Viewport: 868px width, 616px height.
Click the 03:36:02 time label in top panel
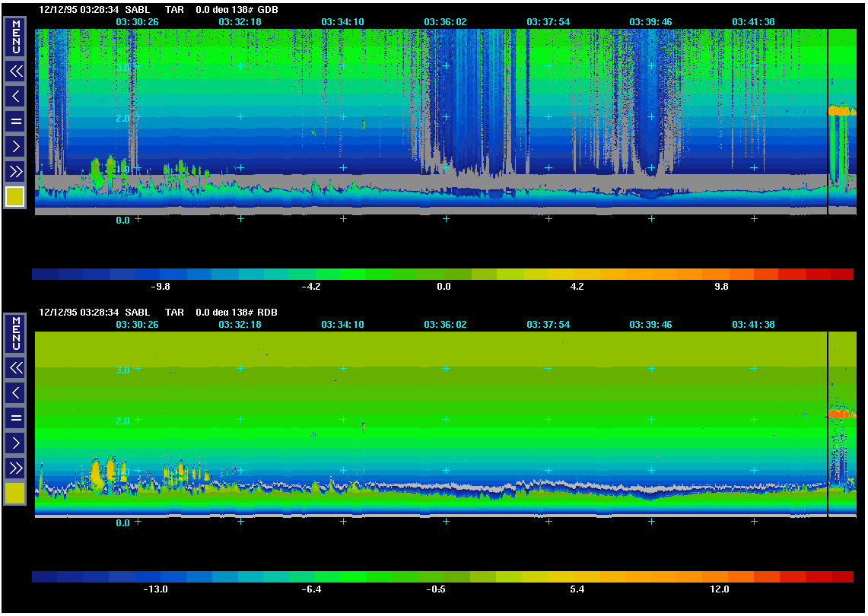(x=445, y=22)
